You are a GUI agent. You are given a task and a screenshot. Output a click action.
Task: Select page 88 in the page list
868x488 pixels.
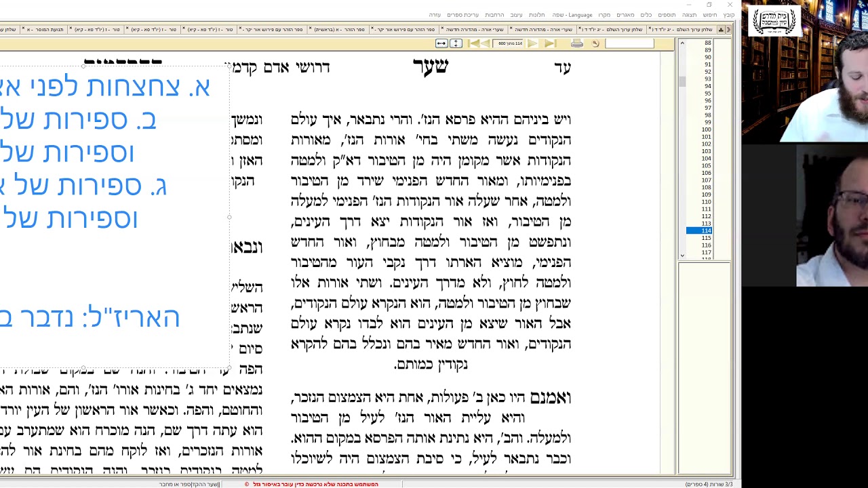point(707,43)
